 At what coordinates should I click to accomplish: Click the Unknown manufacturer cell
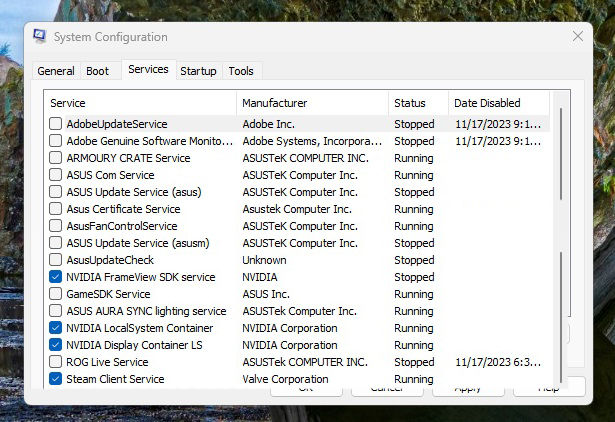(264, 260)
